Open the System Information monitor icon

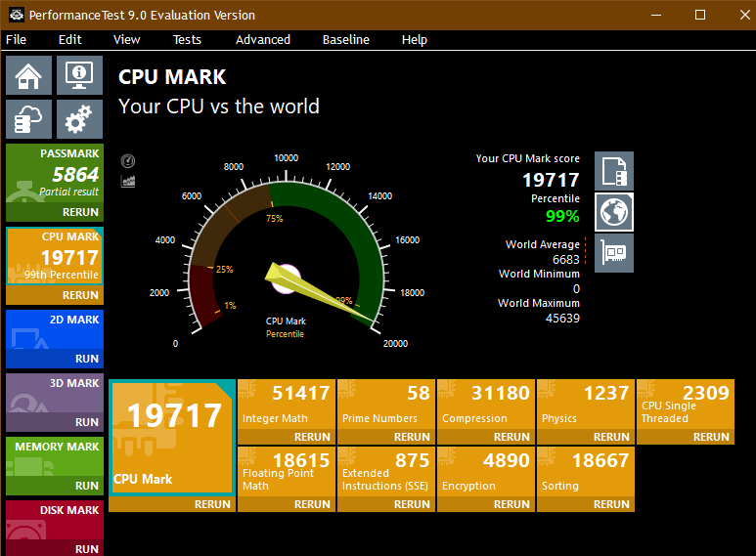pyautogui.click(x=79, y=75)
